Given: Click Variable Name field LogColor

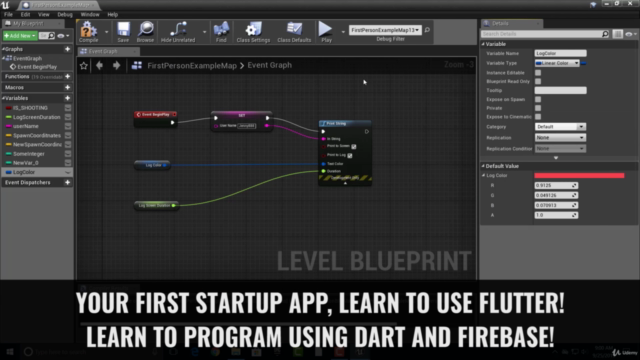Looking at the screenshot, I should pyautogui.click(x=560, y=53).
